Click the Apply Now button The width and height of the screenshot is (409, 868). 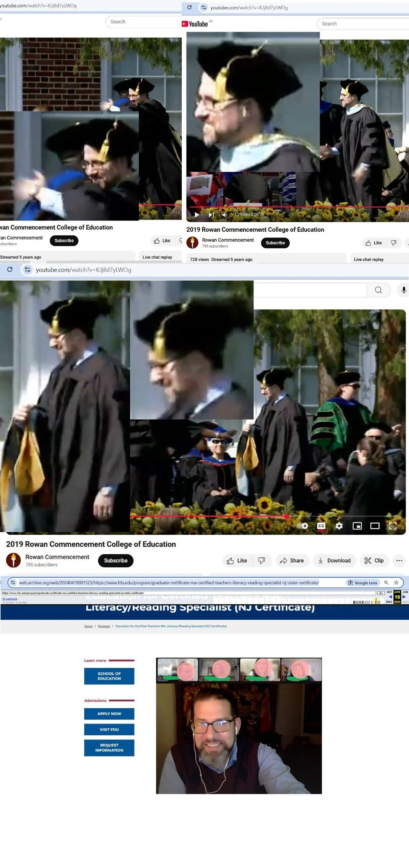pos(109,713)
